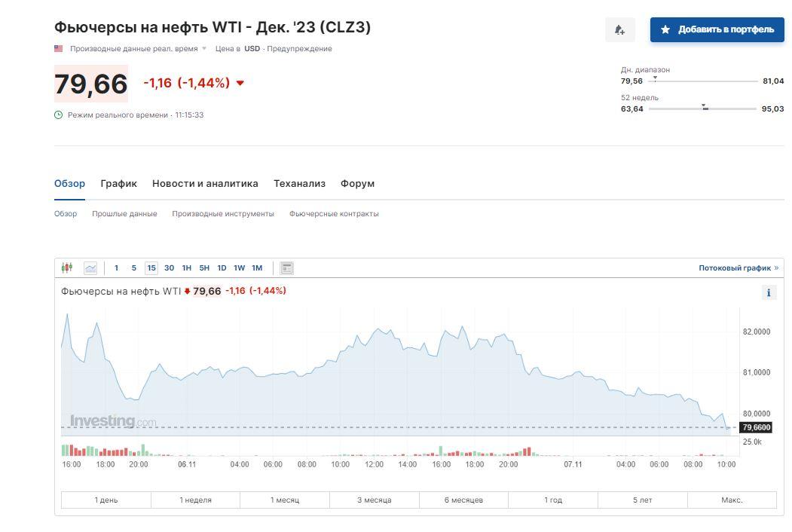
Task: Click the Предупреждение disclaimer link
Action: (299, 48)
